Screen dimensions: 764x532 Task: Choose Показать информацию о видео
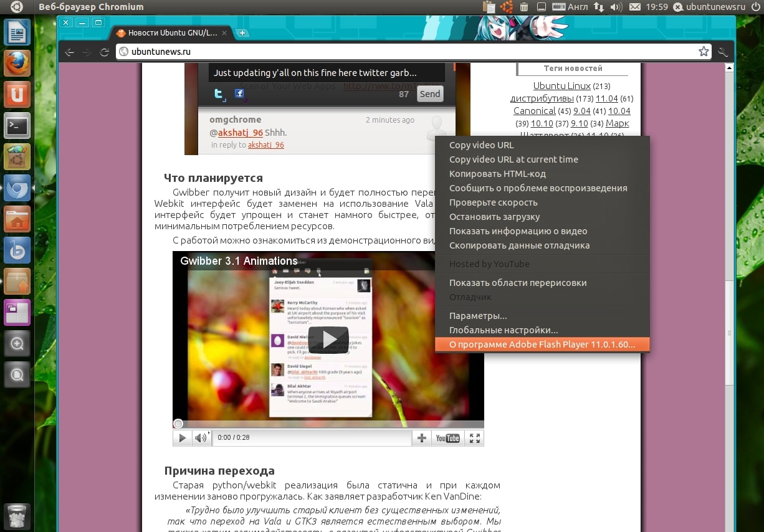point(542,231)
